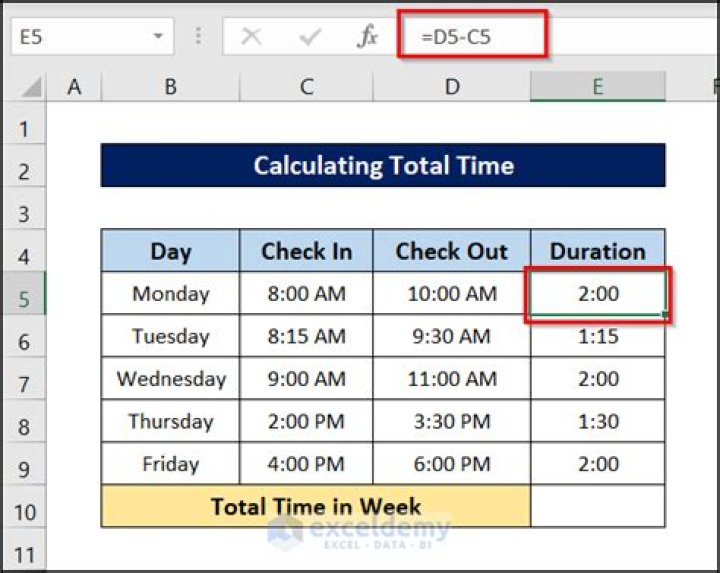The height and width of the screenshot is (573, 720).
Task: Select row 5 header
Action: [24, 299]
